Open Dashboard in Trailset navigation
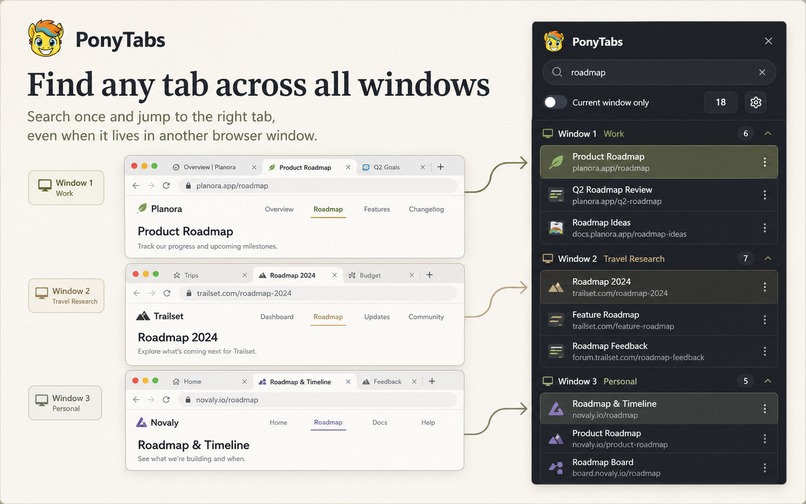Image resolution: width=806 pixels, height=504 pixels. [x=277, y=317]
